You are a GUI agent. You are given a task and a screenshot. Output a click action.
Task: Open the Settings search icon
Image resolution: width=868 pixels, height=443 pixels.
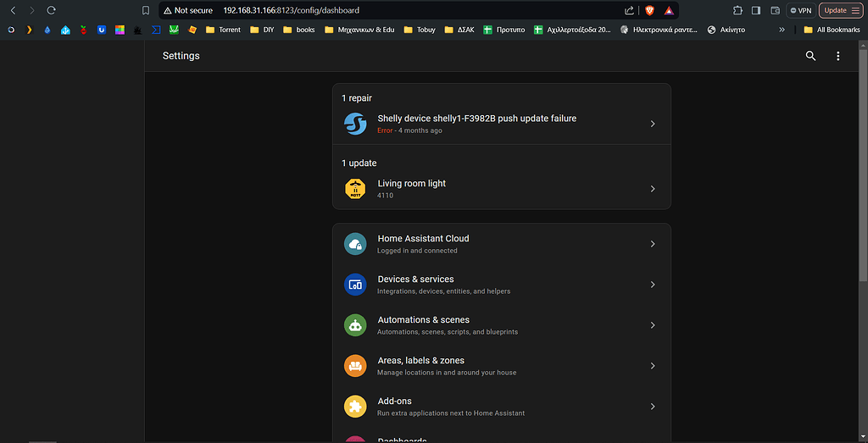coord(810,56)
